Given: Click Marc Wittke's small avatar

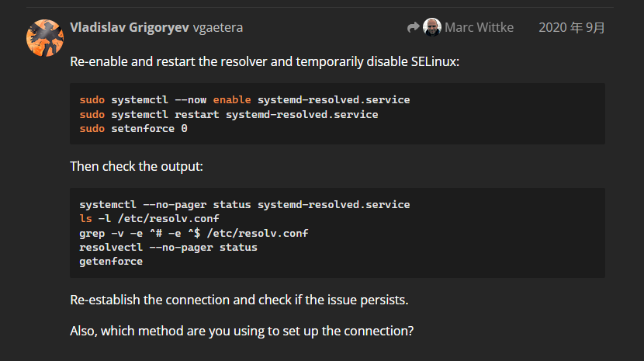Looking at the screenshot, I should tap(432, 27).
